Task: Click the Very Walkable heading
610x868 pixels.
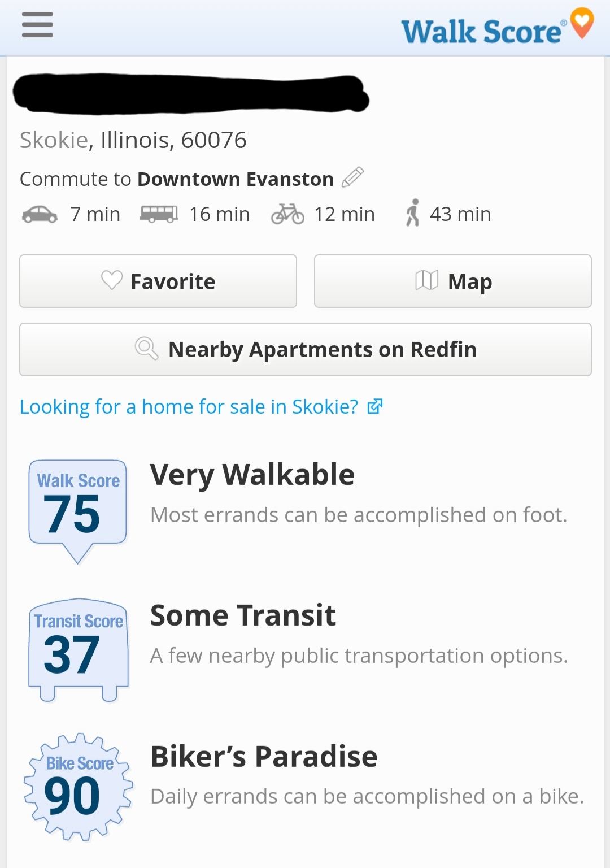Action: tap(252, 475)
